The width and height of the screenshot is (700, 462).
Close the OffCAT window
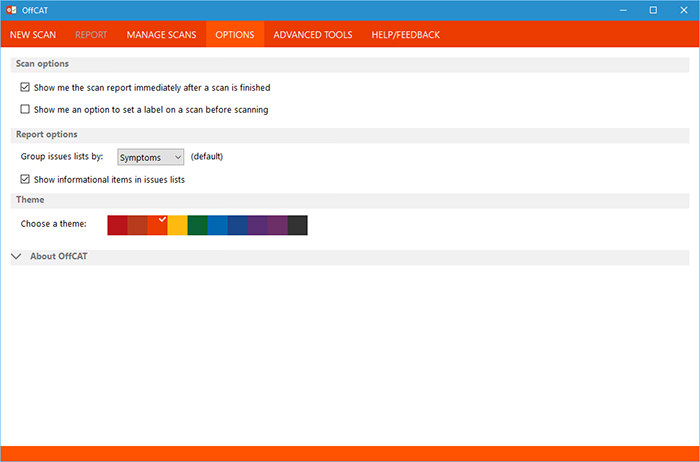[x=683, y=10]
